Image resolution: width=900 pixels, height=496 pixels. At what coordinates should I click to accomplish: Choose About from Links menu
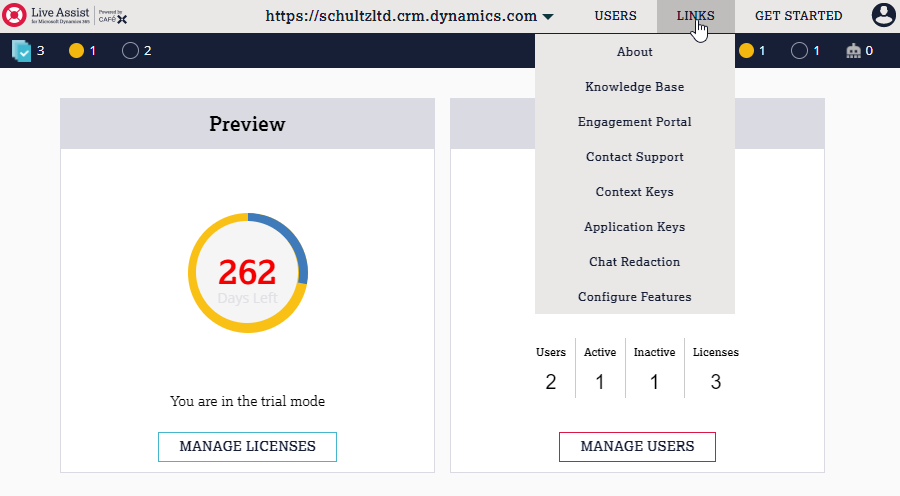tap(635, 52)
